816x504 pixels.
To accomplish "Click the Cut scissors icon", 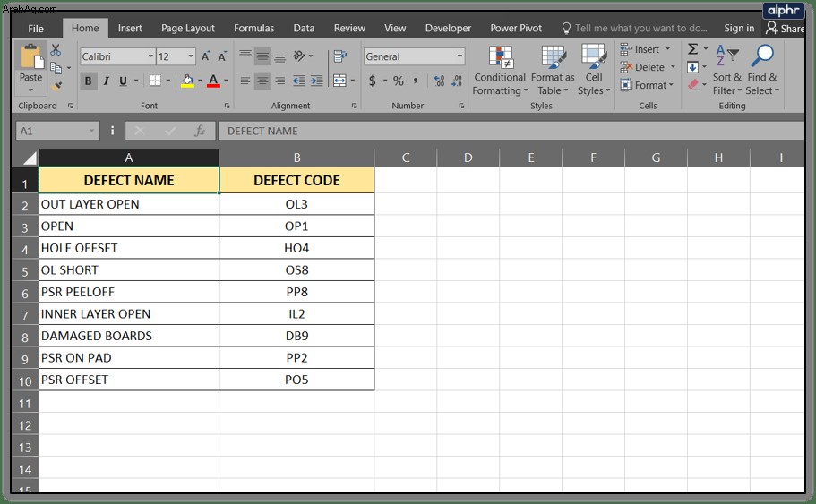I will click(56, 50).
